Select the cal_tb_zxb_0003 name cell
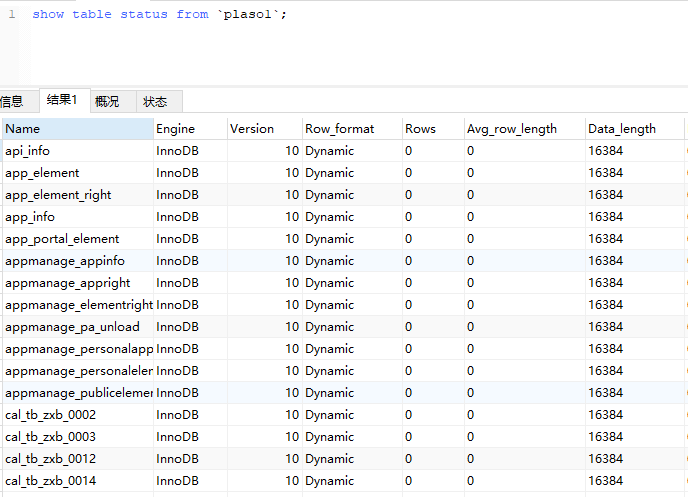 (78, 437)
